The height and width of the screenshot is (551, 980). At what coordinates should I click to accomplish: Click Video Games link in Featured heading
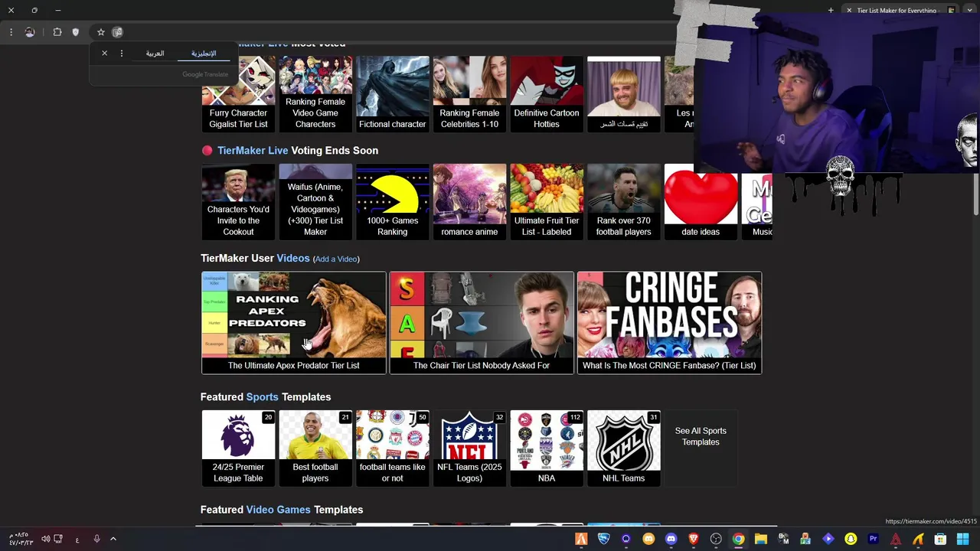tap(278, 510)
